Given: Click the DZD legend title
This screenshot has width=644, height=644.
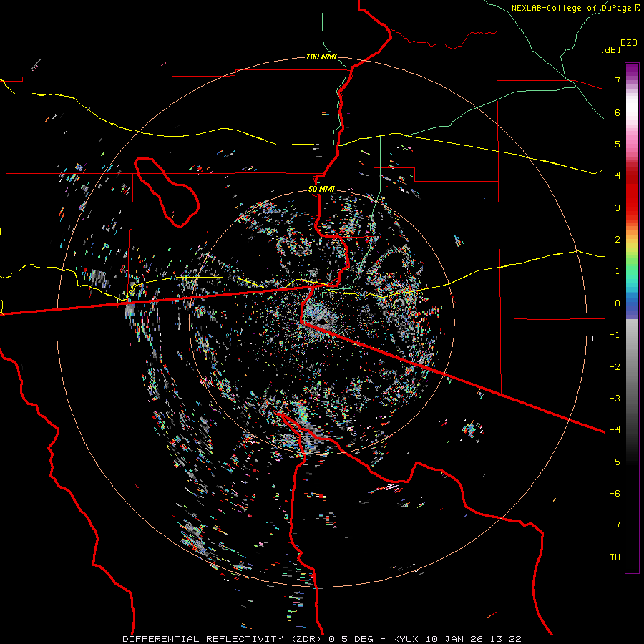Looking at the screenshot, I should (629, 43).
